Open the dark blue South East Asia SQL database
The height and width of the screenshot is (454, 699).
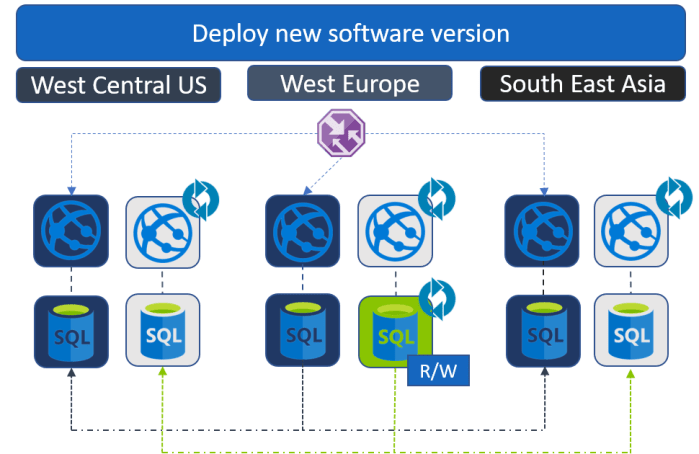(541, 331)
